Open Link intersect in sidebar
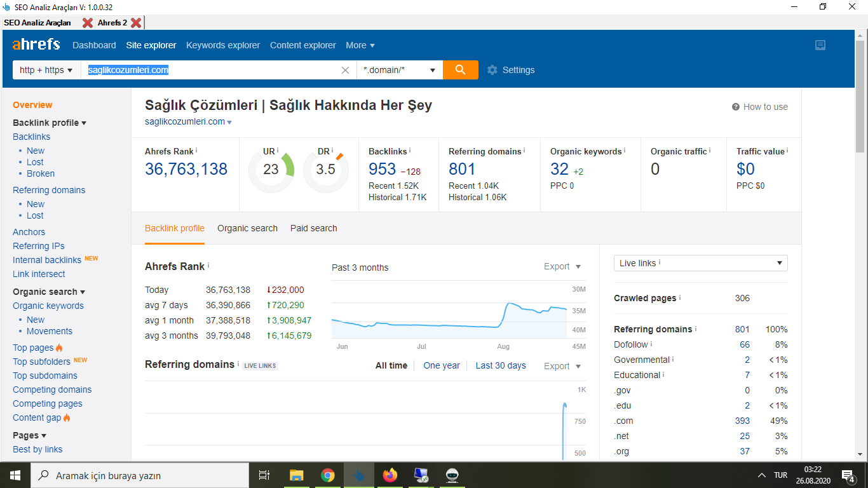868x488 pixels. tap(39, 274)
